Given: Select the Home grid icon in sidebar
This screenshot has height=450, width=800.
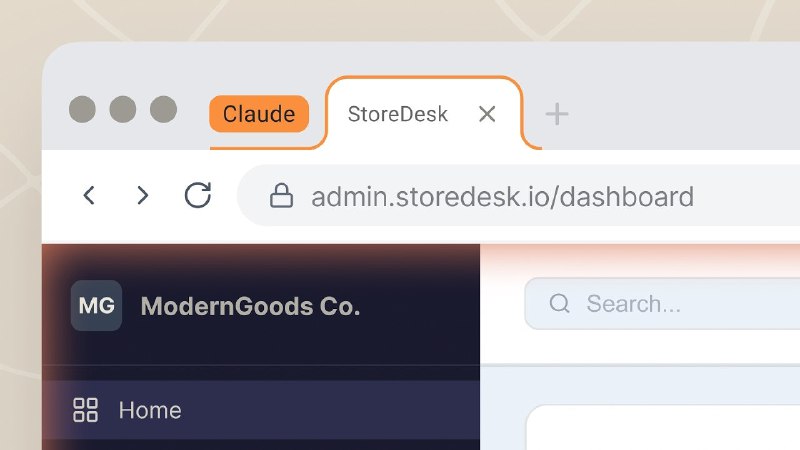Looking at the screenshot, I should click(x=86, y=410).
